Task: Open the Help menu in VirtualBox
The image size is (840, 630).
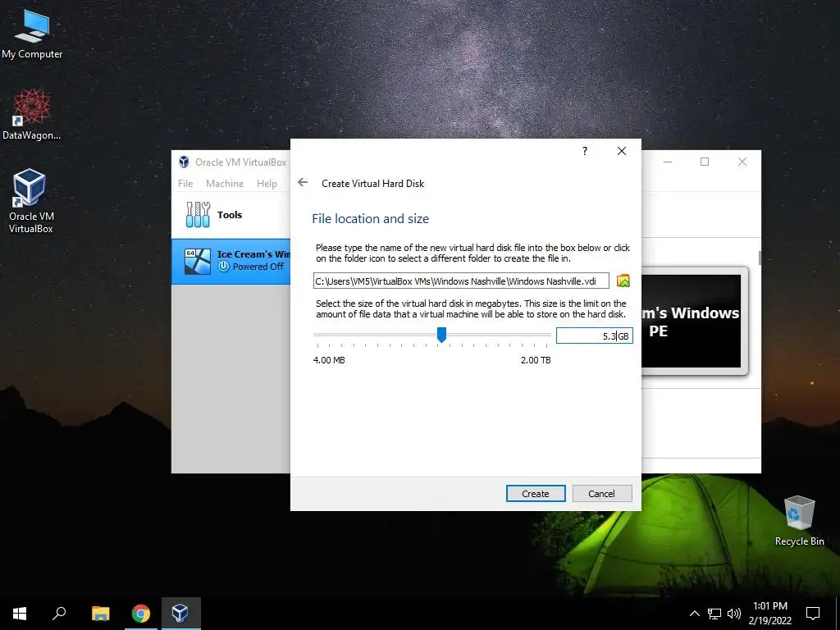Action: (x=267, y=183)
